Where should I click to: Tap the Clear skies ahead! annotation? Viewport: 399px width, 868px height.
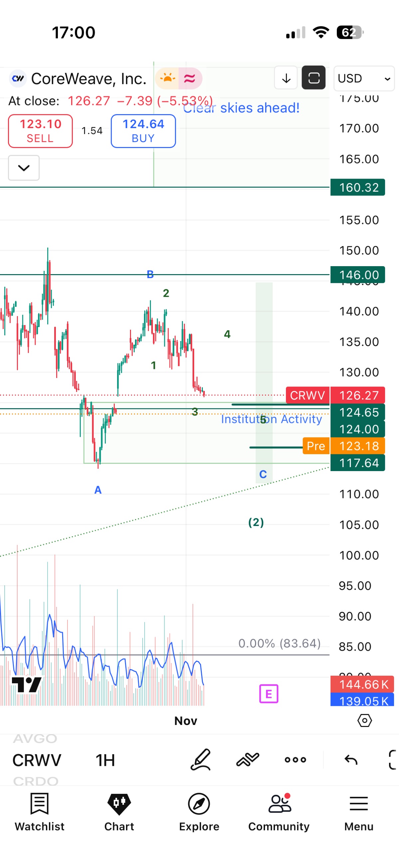point(241,108)
